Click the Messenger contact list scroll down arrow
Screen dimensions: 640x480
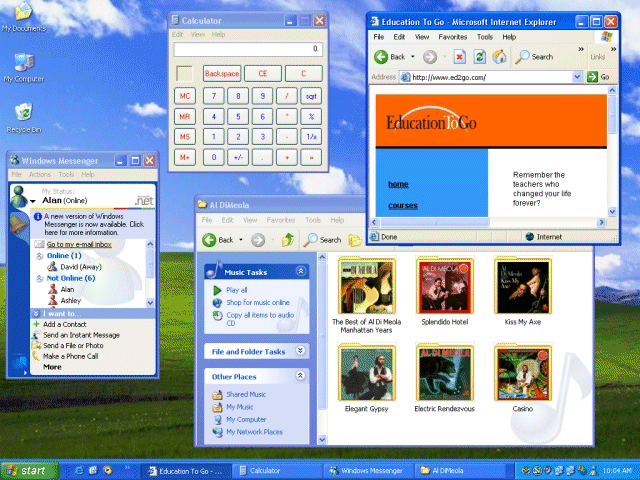[150, 302]
